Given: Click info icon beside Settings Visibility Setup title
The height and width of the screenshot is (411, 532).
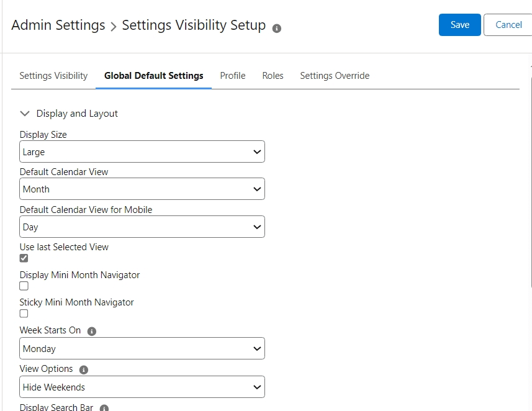Looking at the screenshot, I should click(x=277, y=28).
